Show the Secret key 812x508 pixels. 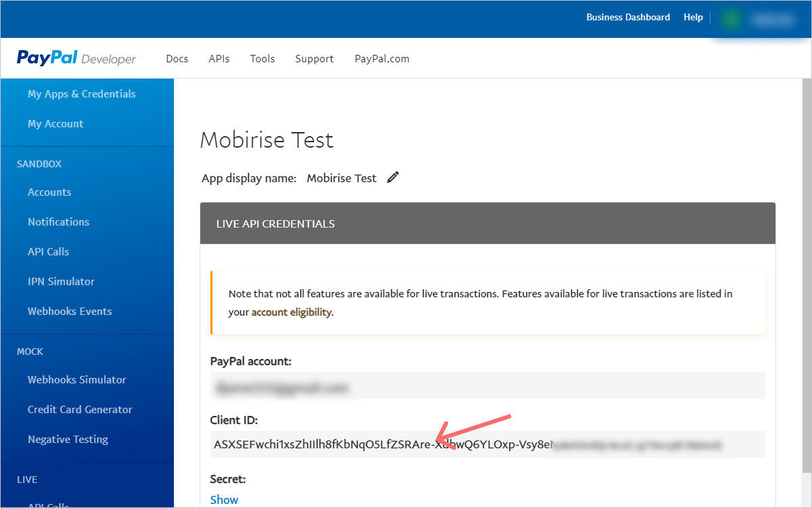(224, 500)
